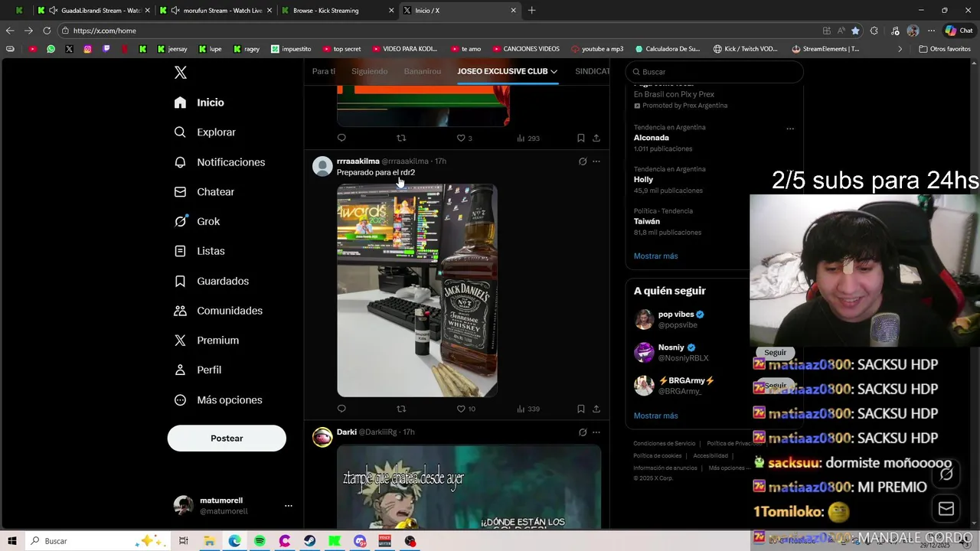Click Mostrar más under A quién seguir

point(655,416)
